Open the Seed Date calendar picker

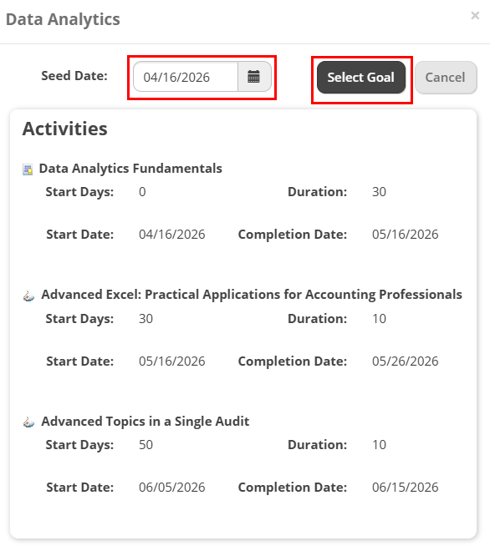click(254, 77)
